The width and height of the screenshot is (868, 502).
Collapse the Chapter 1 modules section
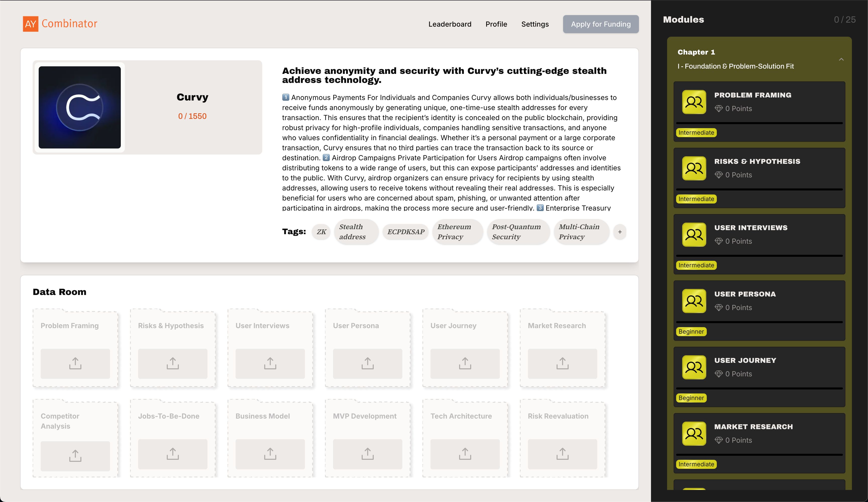point(841,59)
